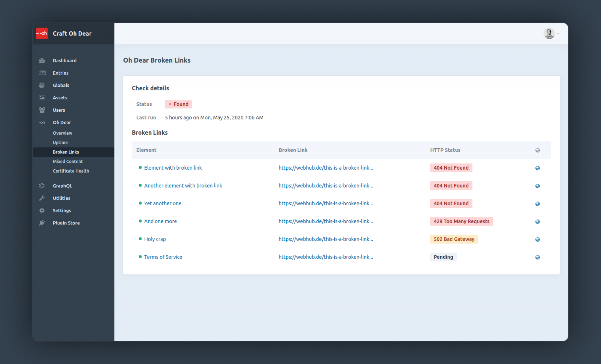Screen dimensions: 601x364
Task: Open the 'Holy crap' entry
Action: 155,239
